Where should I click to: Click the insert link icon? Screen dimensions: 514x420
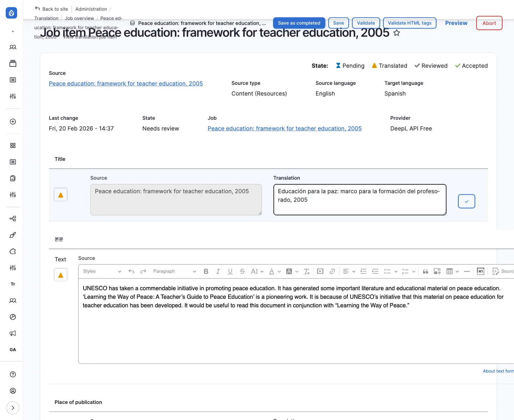tap(332, 271)
